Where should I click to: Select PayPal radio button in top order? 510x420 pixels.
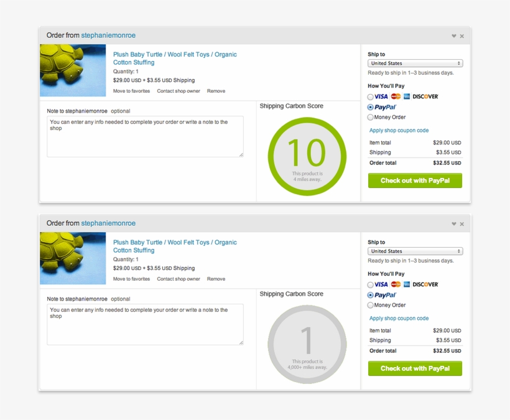pyautogui.click(x=370, y=107)
